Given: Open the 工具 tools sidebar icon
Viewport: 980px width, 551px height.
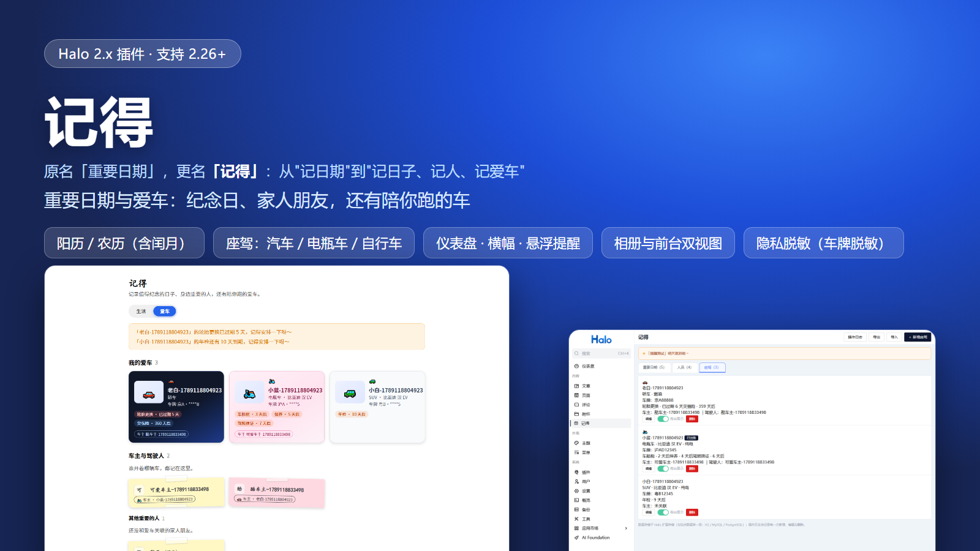Looking at the screenshot, I should (576, 519).
